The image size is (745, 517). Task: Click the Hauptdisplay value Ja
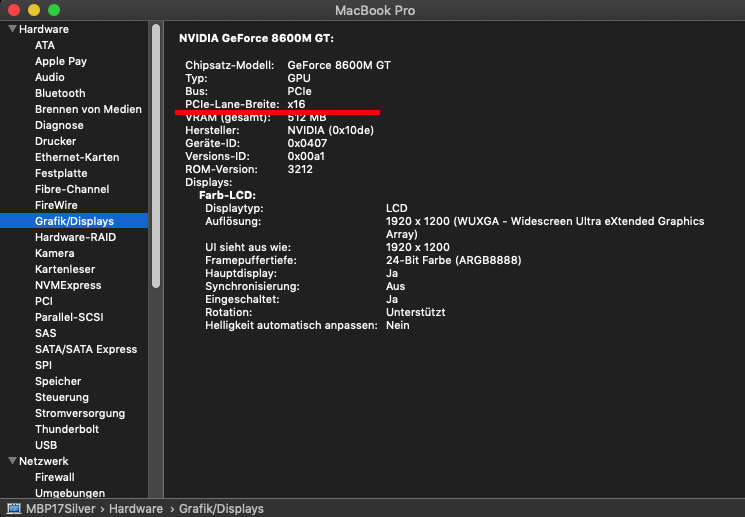coord(392,273)
